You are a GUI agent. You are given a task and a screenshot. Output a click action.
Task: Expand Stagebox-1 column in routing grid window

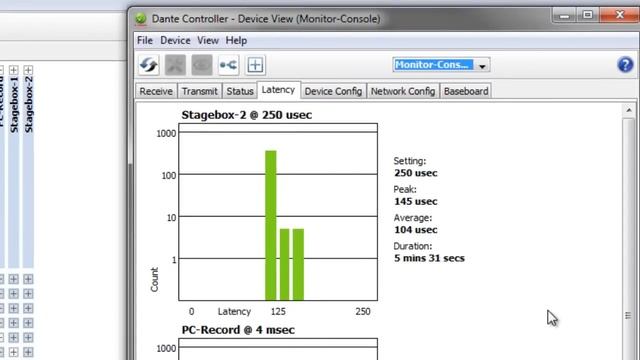[x=13, y=70]
